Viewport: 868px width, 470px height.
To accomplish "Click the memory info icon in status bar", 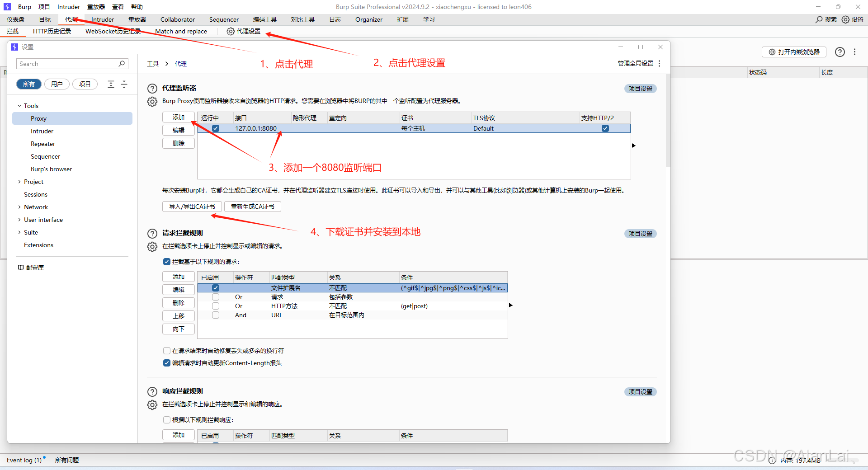I will coord(772,461).
